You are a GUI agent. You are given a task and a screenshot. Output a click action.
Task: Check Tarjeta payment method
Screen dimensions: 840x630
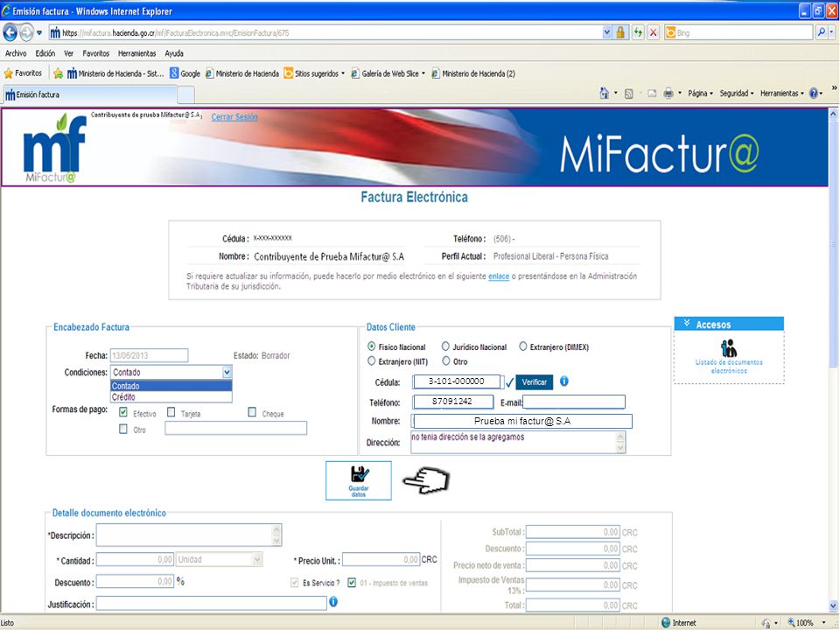tap(171, 412)
